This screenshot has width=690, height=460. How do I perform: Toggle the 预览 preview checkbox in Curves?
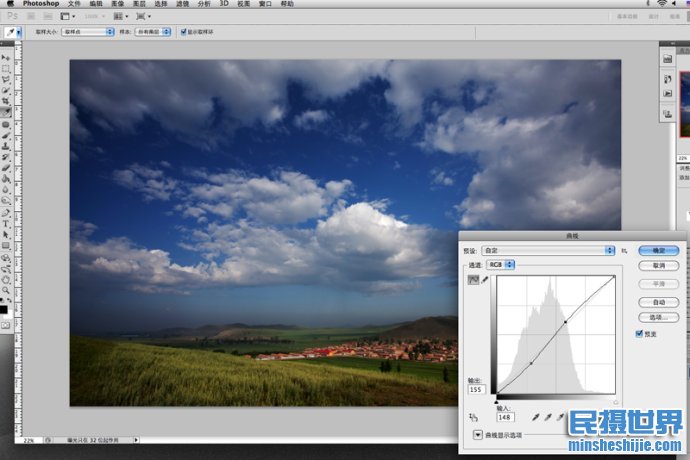(639, 334)
